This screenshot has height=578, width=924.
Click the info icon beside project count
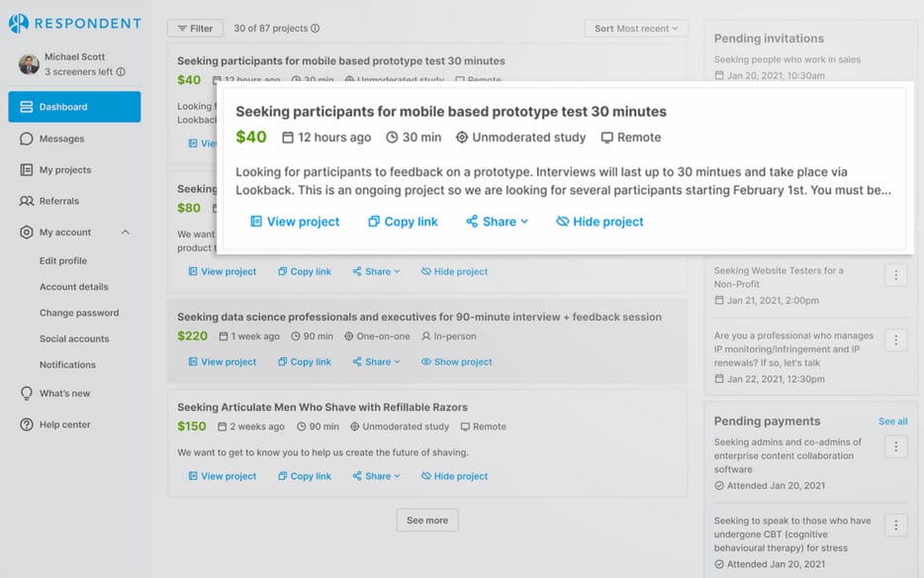[315, 29]
